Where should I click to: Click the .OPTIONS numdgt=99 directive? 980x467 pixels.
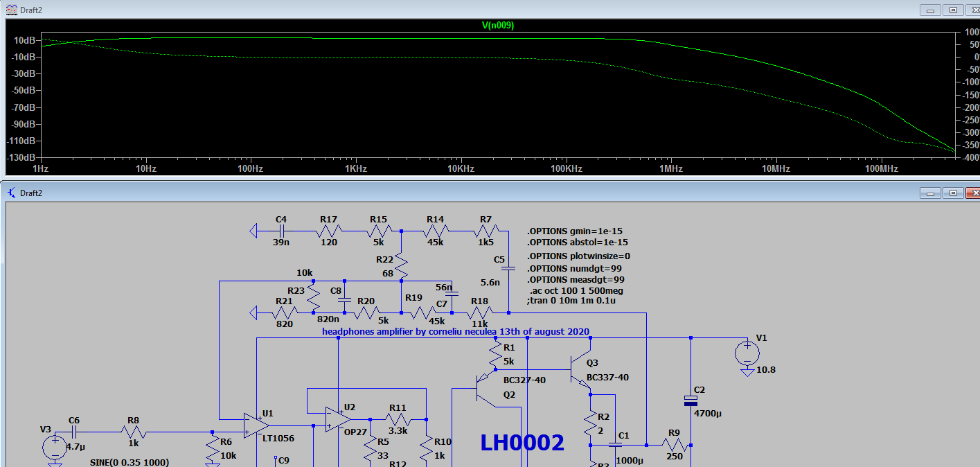click(575, 268)
